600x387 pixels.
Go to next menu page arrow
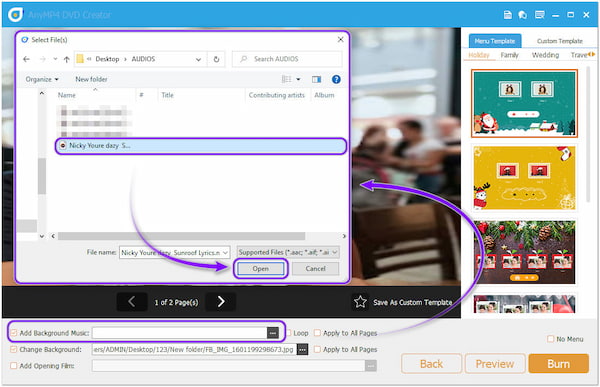click(x=221, y=302)
